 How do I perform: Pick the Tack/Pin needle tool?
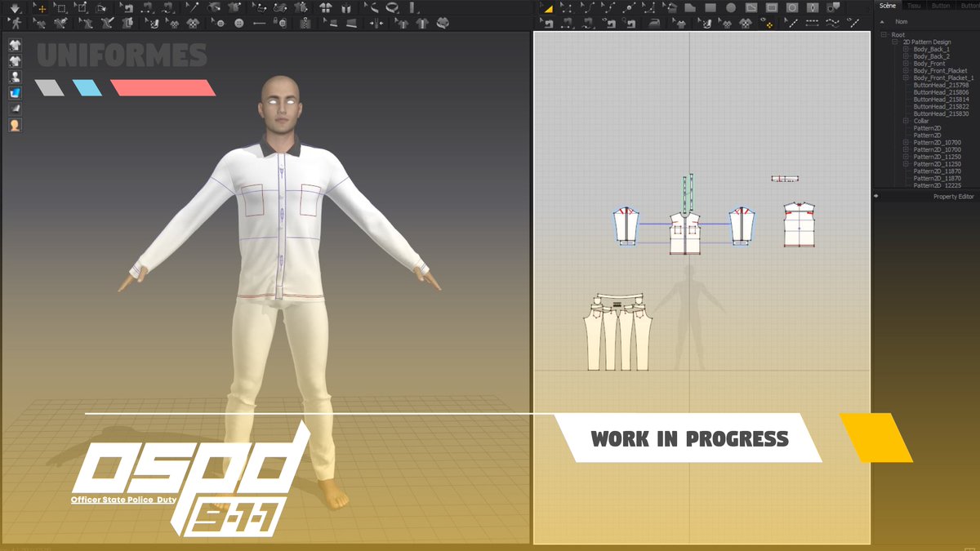tap(193, 7)
